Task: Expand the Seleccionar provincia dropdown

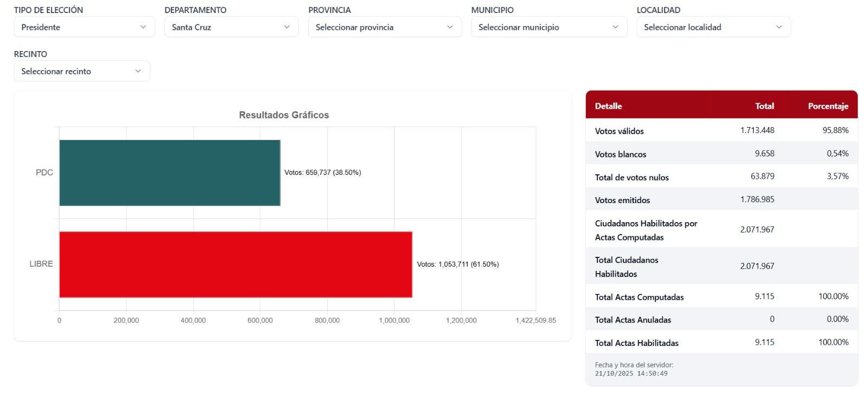Action: (385, 27)
